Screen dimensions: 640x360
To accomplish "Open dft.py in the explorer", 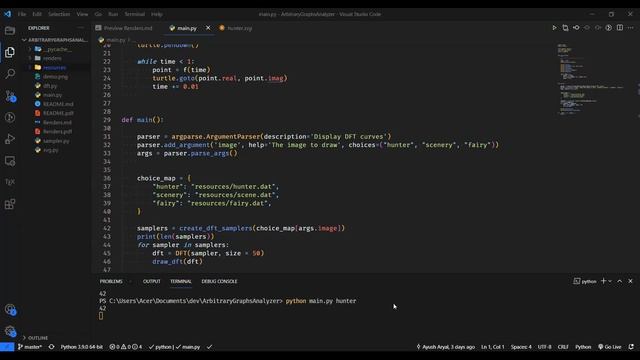I will click(x=50, y=86).
